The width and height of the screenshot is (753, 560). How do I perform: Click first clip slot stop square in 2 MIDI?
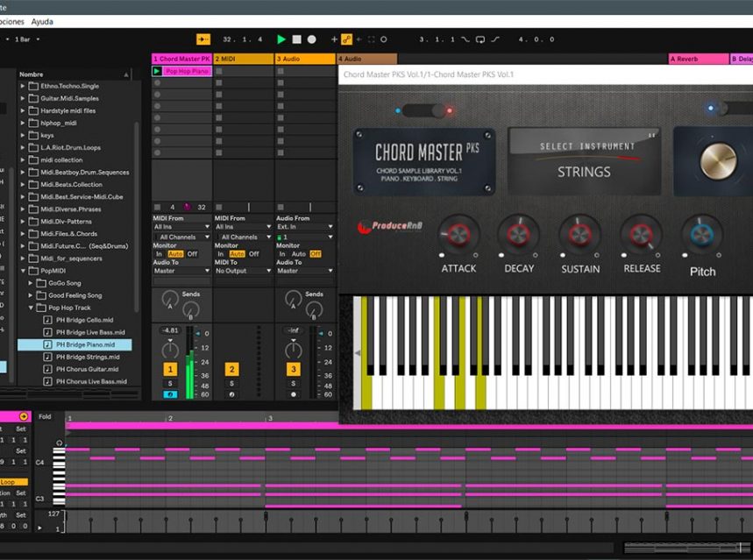219,71
